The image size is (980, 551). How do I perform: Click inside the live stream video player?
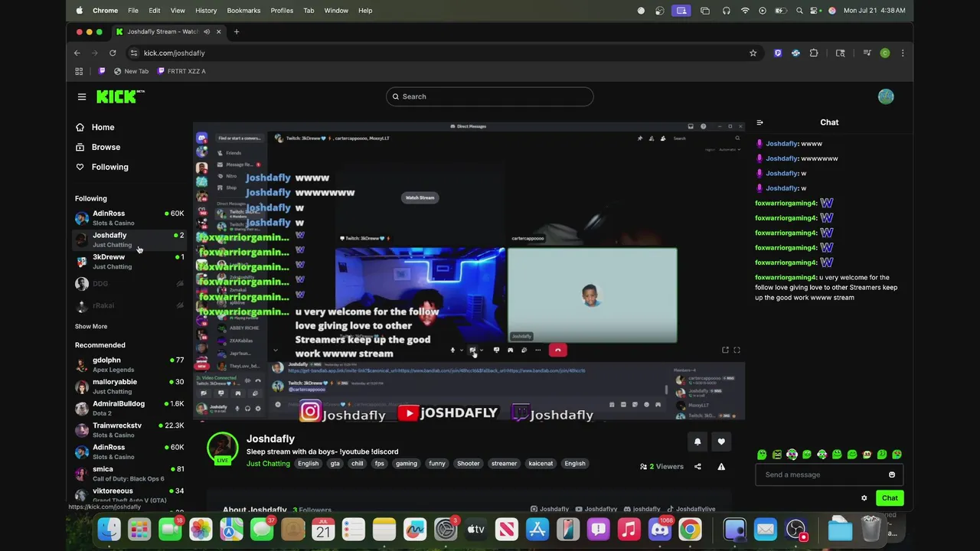point(469,271)
